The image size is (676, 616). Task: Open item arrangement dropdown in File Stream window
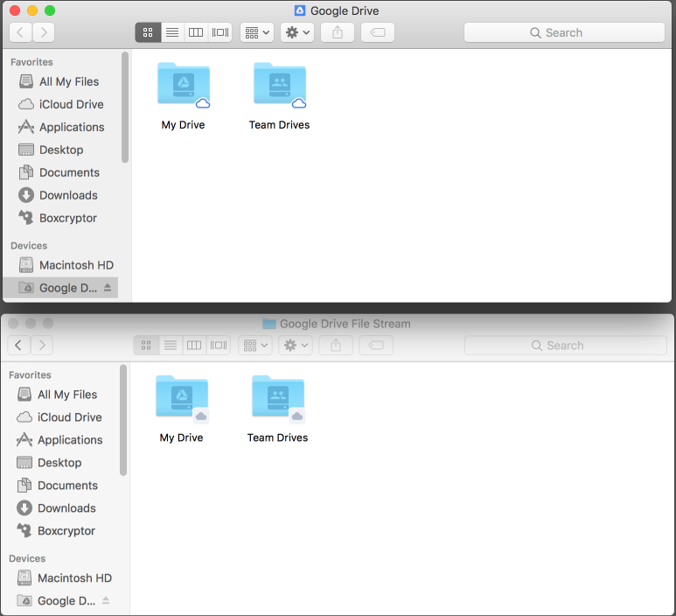pyautogui.click(x=255, y=345)
